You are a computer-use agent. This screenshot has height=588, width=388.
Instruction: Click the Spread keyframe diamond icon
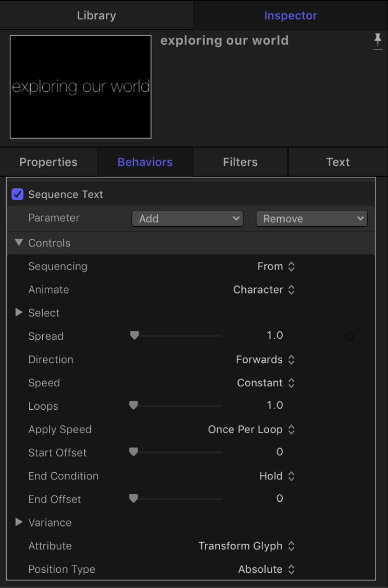(349, 336)
